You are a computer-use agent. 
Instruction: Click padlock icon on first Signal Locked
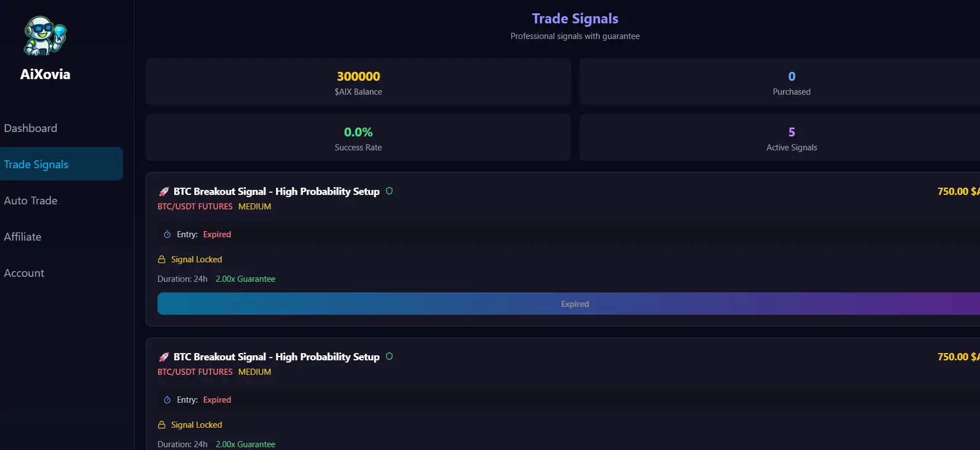[162, 260]
